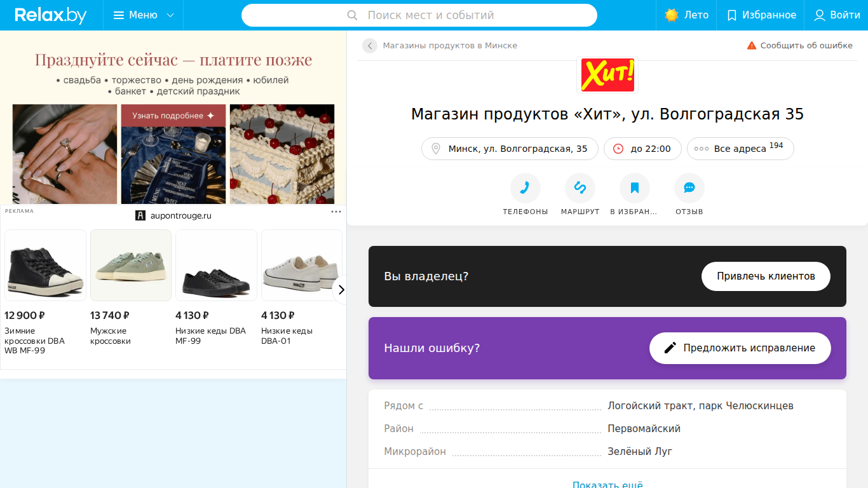This screenshot has width=868, height=488.
Task: Click 'Предложить исправление' button
Action: (740, 348)
